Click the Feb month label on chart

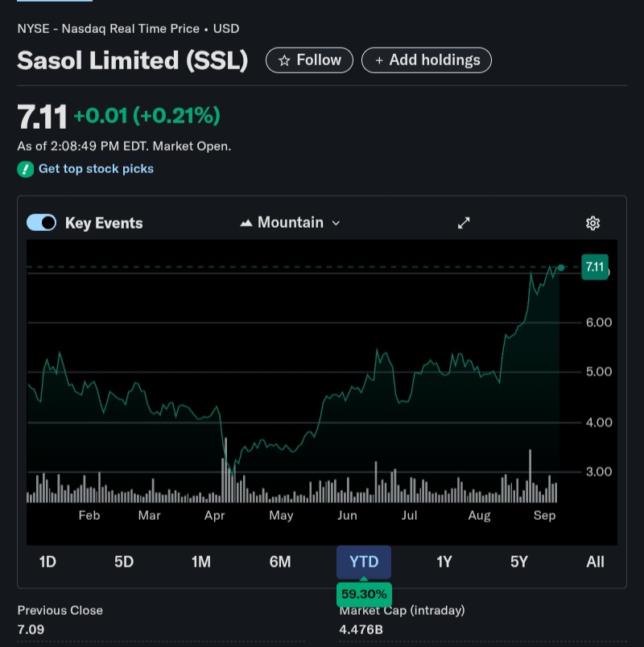coord(89,515)
